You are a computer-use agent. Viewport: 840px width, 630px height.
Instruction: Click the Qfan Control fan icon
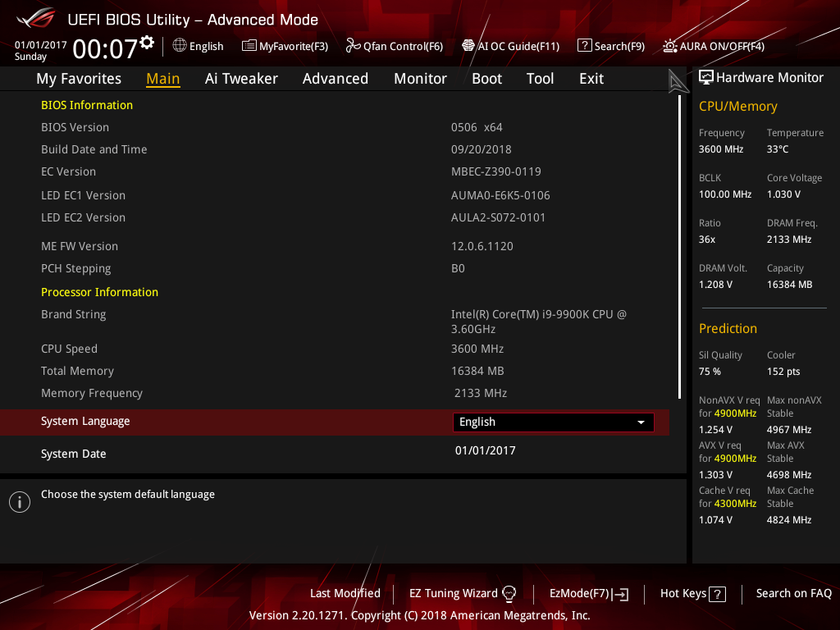(353, 46)
